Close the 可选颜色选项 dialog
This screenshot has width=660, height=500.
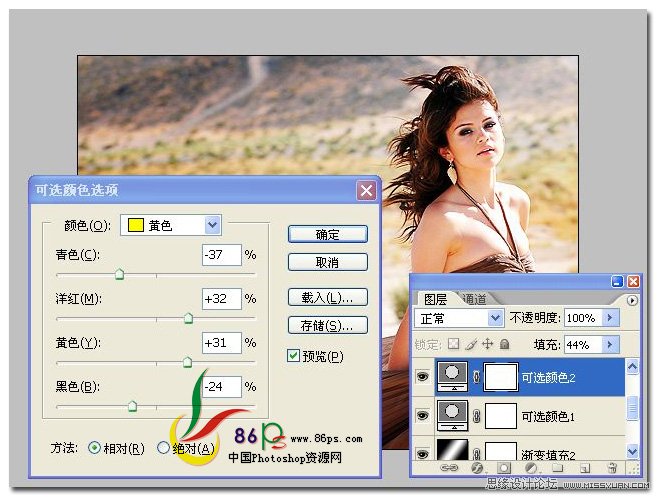pyautogui.click(x=366, y=191)
